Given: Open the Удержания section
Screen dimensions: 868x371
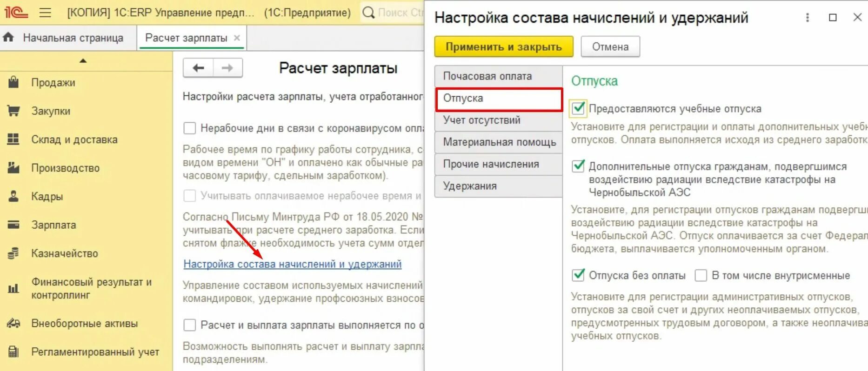Looking at the screenshot, I should pos(498,185).
